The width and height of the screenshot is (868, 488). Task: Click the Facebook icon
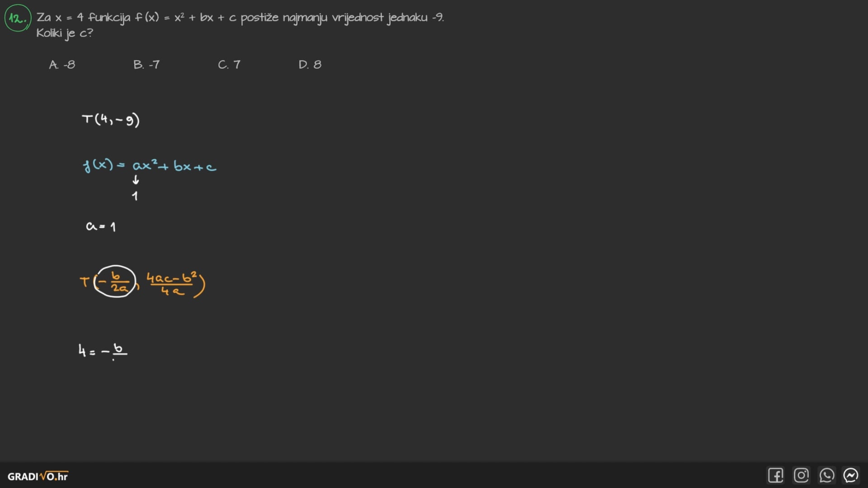pyautogui.click(x=775, y=475)
